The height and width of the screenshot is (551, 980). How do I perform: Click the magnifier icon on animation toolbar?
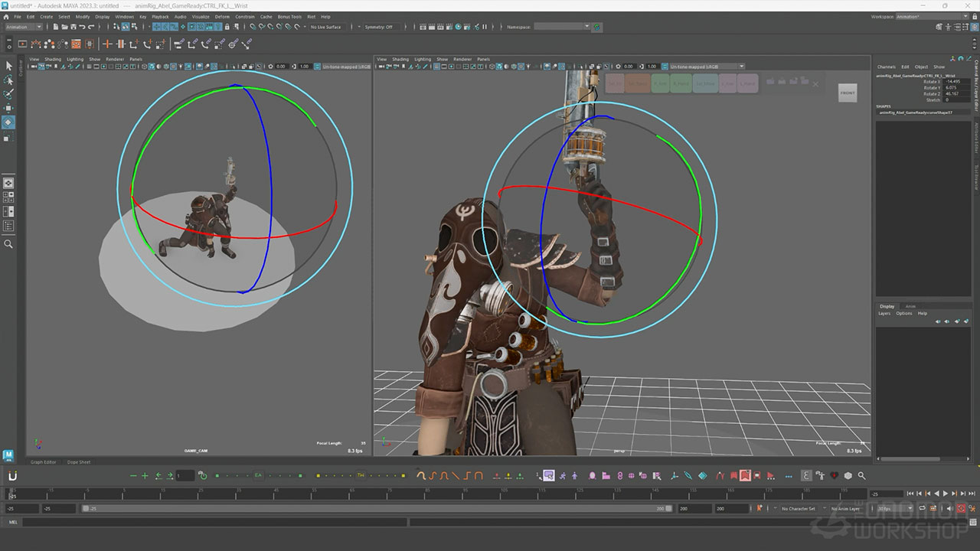[861, 476]
